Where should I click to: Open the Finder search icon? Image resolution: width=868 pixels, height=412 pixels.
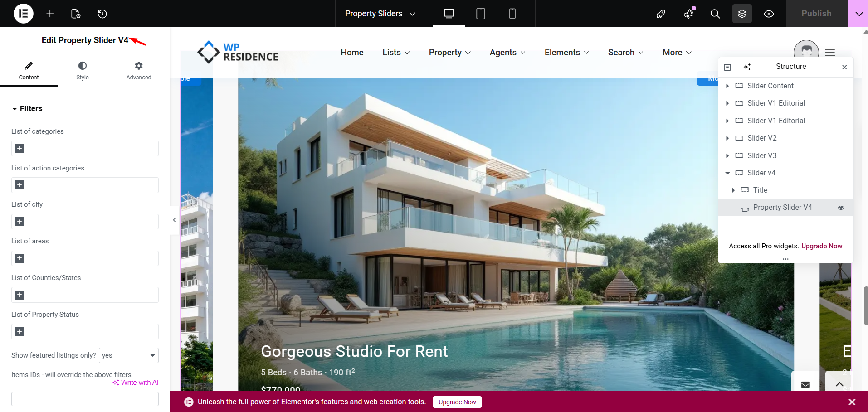point(715,14)
